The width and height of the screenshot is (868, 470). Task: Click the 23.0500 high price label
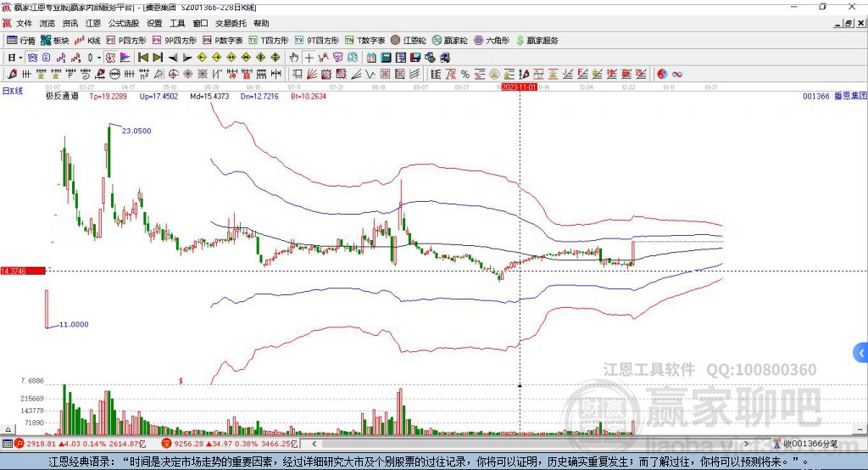[x=136, y=131]
